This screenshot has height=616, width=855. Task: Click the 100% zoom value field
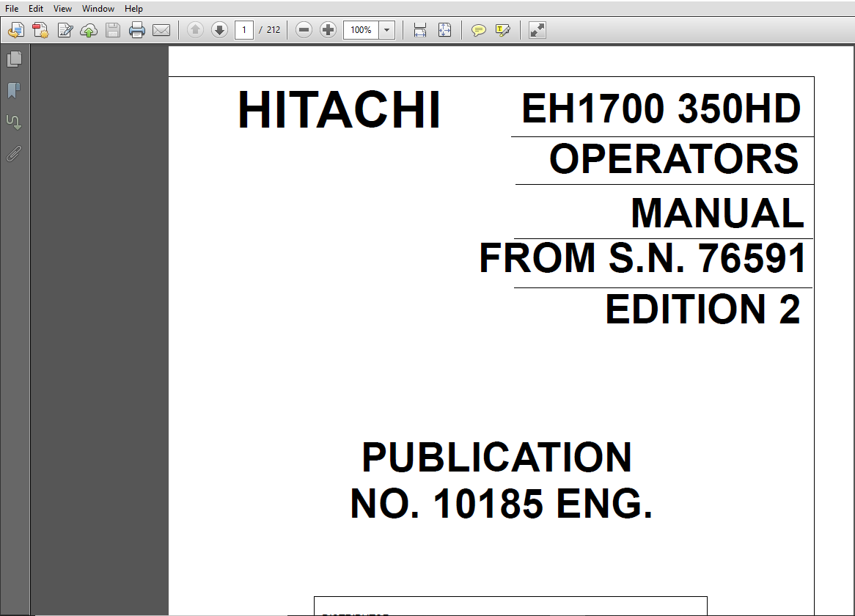tap(361, 30)
